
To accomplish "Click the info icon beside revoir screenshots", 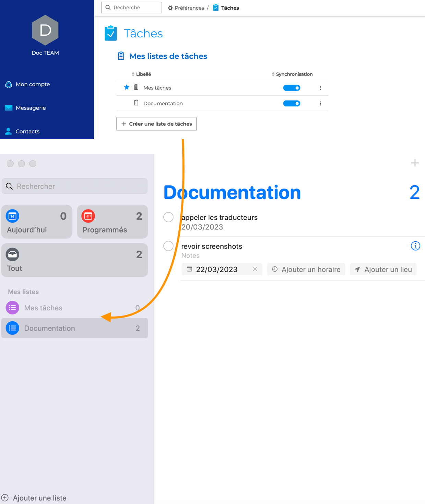I will [415, 246].
